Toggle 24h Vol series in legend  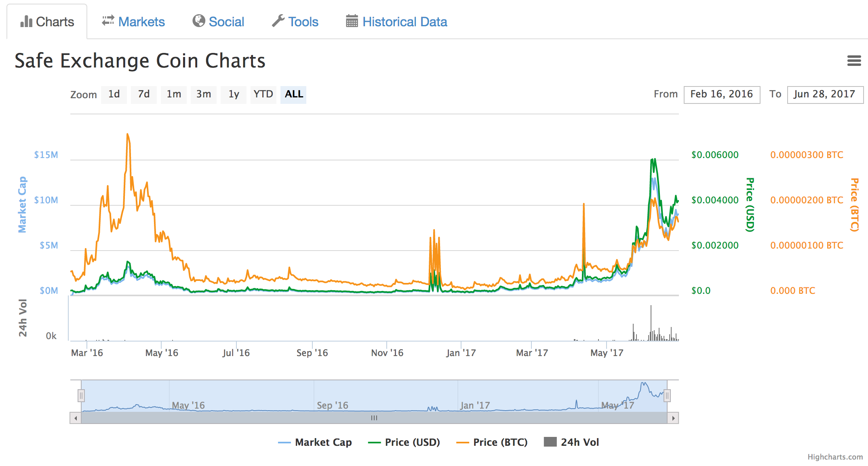coord(571,443)
